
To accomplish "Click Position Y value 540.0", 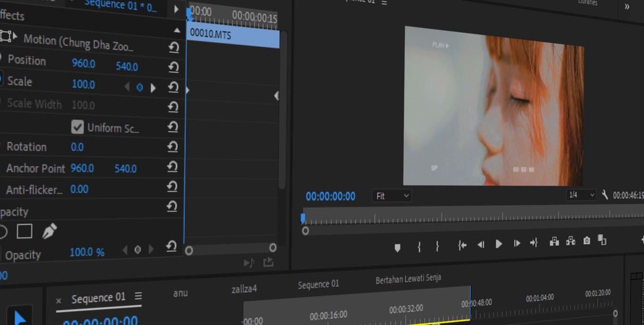I will [127, 66].
